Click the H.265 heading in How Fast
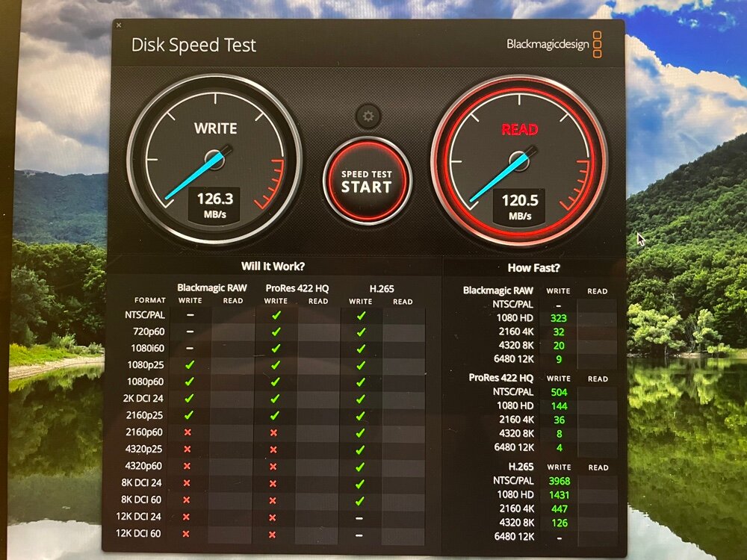Image resolution: width=747 pixels, height=560 pixels. [521, 467]
